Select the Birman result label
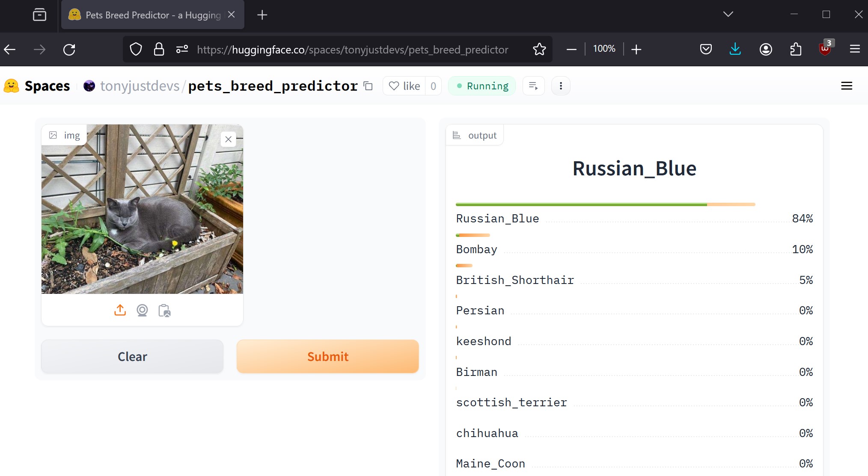The image size is (868, 476). (x=477, y=372)
